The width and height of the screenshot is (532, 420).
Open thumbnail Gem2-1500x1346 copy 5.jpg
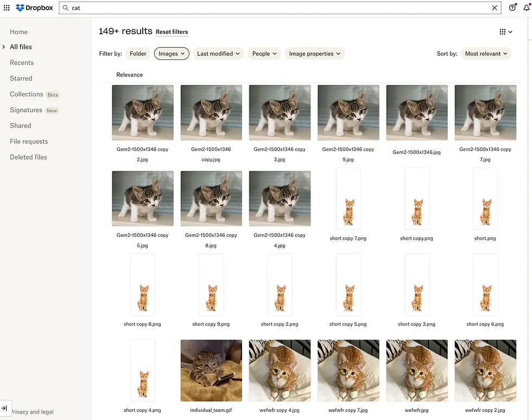point(142,198)
